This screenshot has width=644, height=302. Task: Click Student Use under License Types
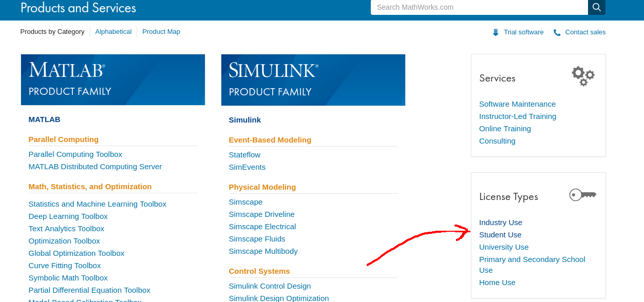[500, 234]
